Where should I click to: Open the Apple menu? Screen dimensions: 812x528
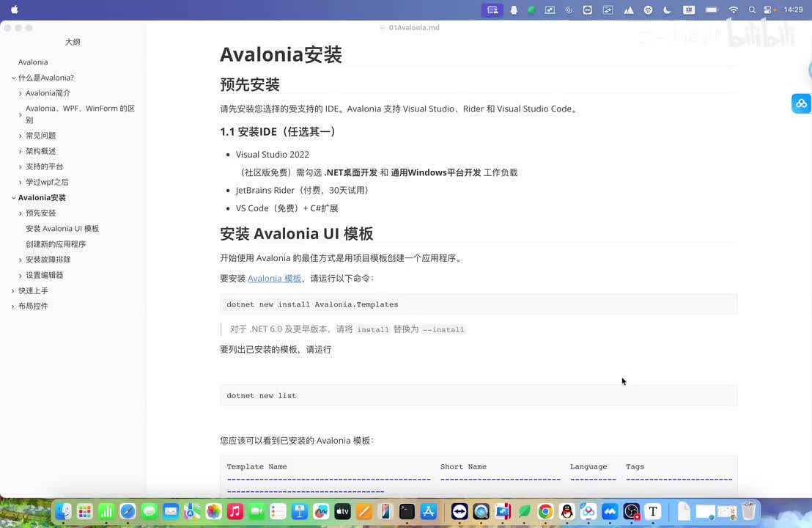tap(15, 10)
